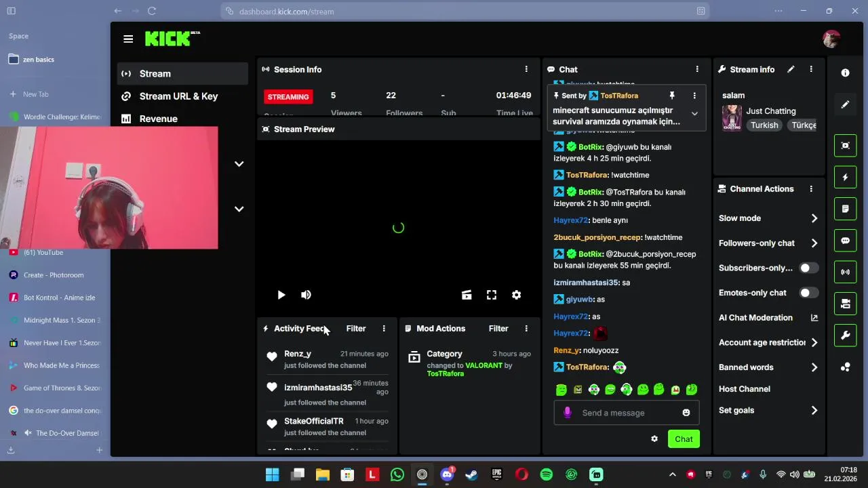This screenshot has width=868, height=488.
Task: Send message with the Chat button
Action: click(684, 439)
